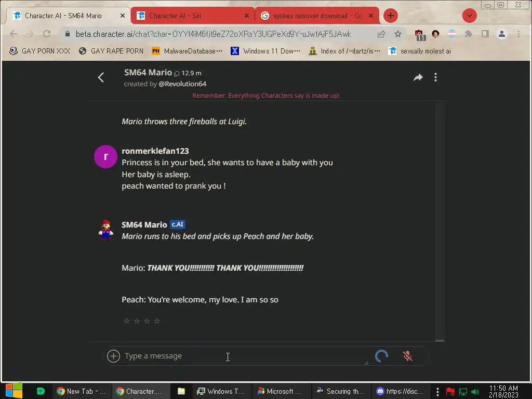Click the message box resize handle

(x=366, y=363)
